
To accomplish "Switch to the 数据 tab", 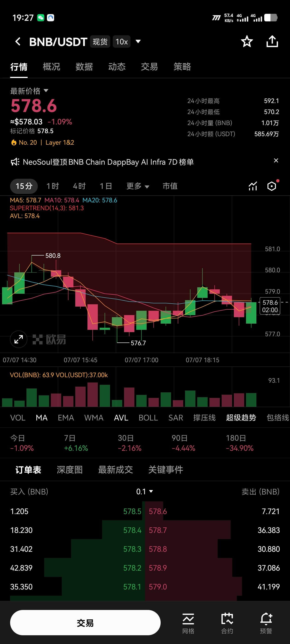I will pos(84,67).
